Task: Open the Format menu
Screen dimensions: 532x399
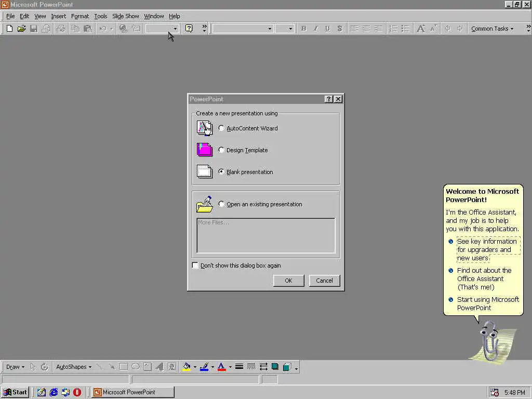Action: 79,16
